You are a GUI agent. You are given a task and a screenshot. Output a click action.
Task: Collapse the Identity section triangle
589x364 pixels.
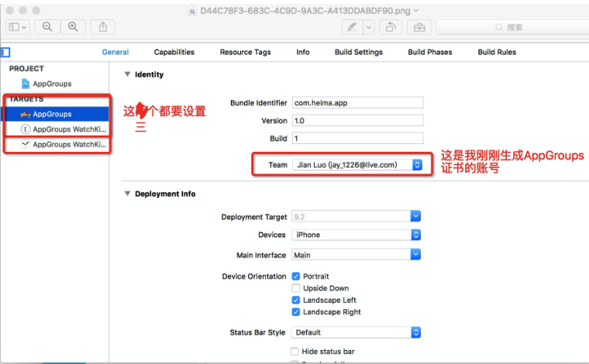pyautogui.click(x=127, y=74)
